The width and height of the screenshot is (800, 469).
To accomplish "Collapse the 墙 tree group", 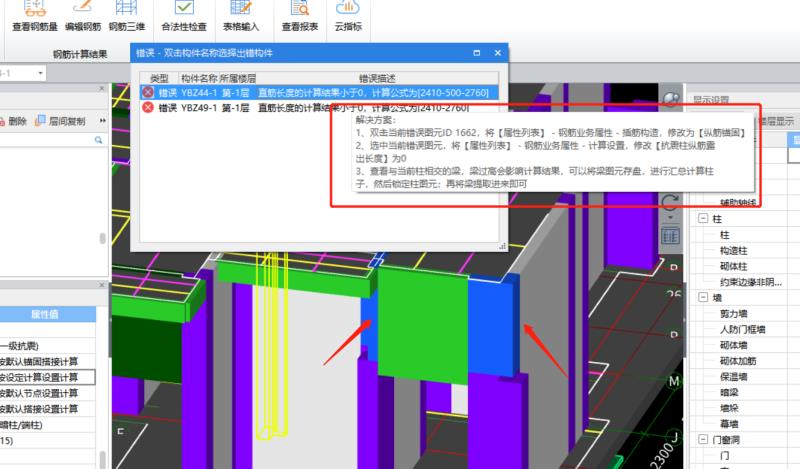I will coord(703,297).
